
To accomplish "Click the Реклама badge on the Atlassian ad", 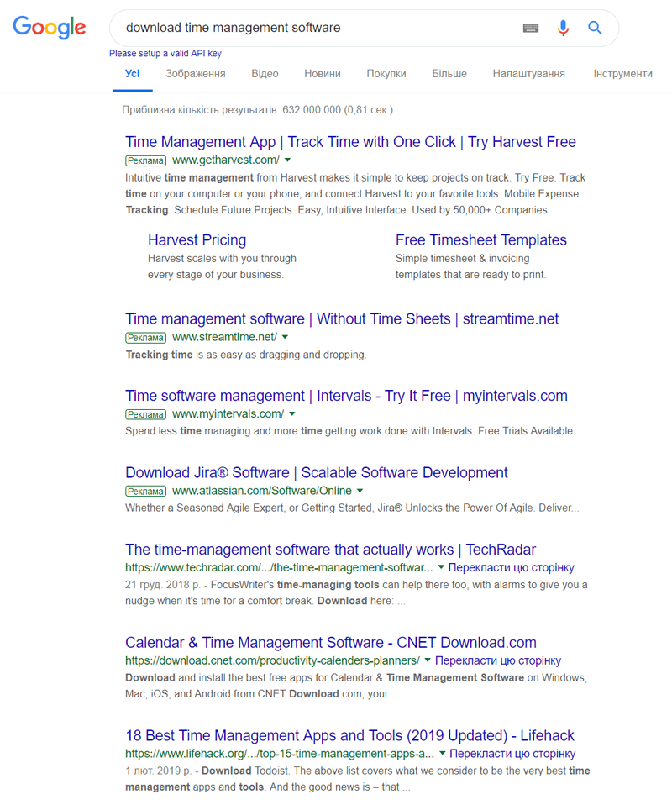I will coord(146,492).
